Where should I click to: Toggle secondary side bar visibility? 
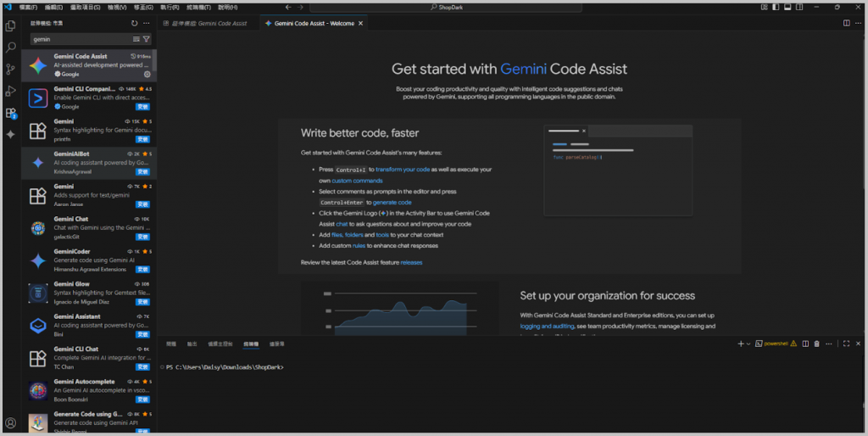point(799,7)
